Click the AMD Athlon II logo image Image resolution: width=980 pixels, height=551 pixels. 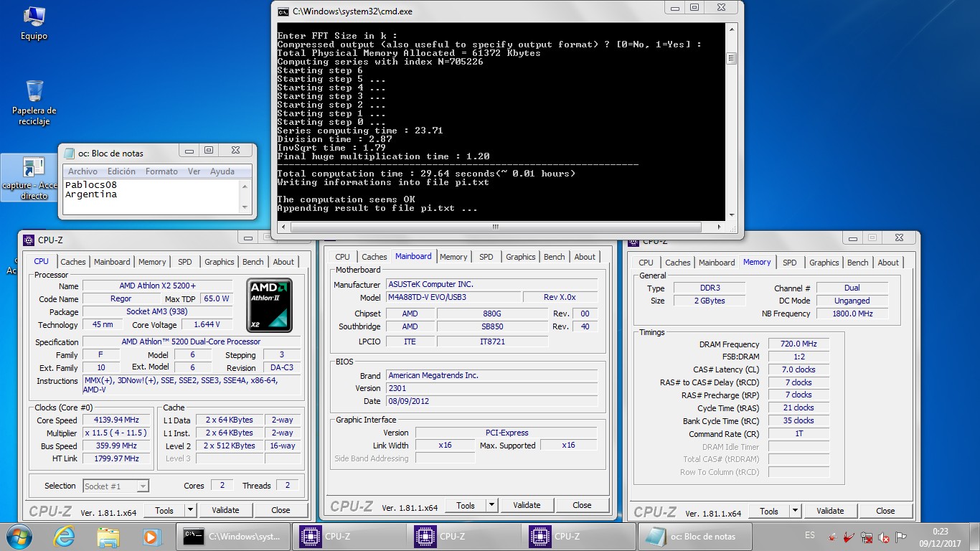270,305
